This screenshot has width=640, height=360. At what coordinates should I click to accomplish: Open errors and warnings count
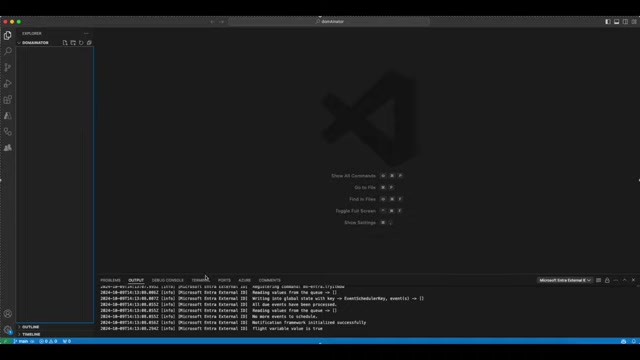coord(48,341)
